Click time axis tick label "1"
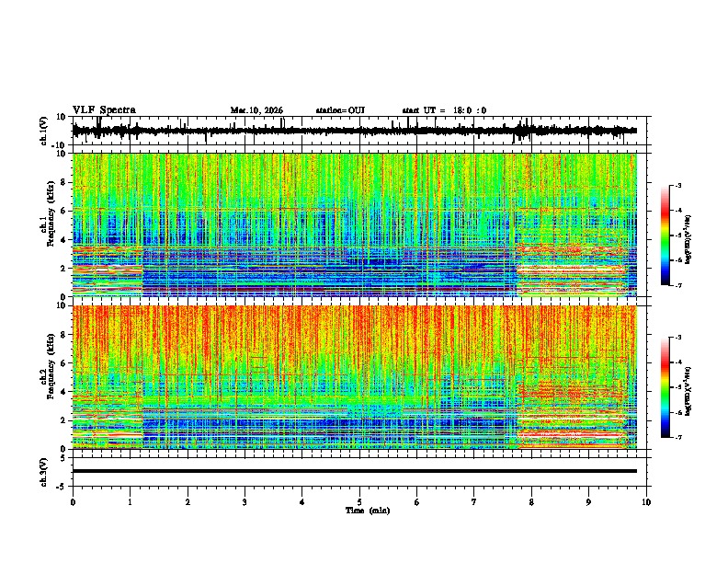Image resolution: width=728 pixels, height=563 pixels. tap(130, 502)
